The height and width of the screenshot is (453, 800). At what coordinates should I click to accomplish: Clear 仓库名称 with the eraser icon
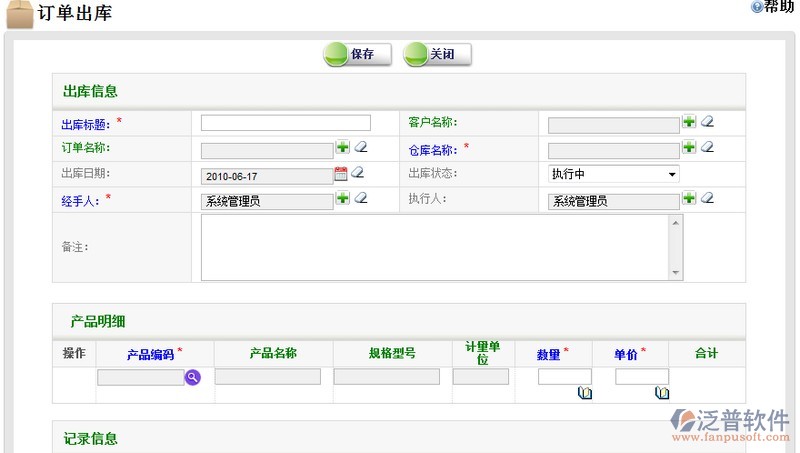[x=707, y=147]
